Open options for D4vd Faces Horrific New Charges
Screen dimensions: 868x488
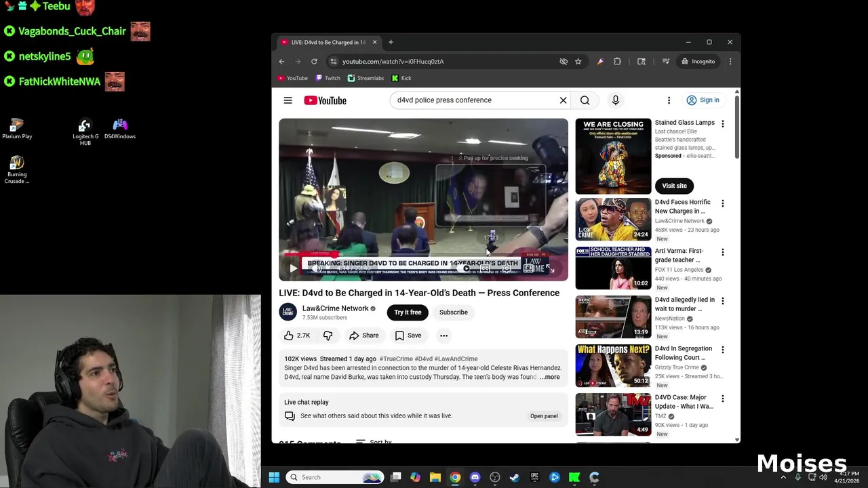point(722,203)
